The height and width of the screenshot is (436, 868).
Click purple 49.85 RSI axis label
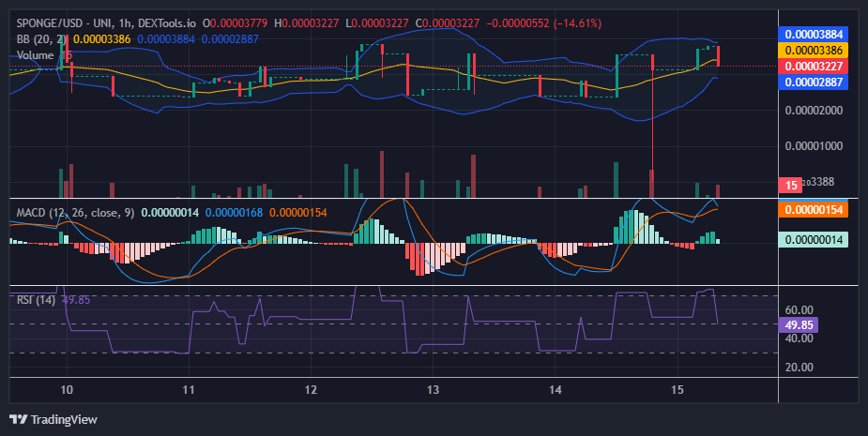[x=799, y=324]
